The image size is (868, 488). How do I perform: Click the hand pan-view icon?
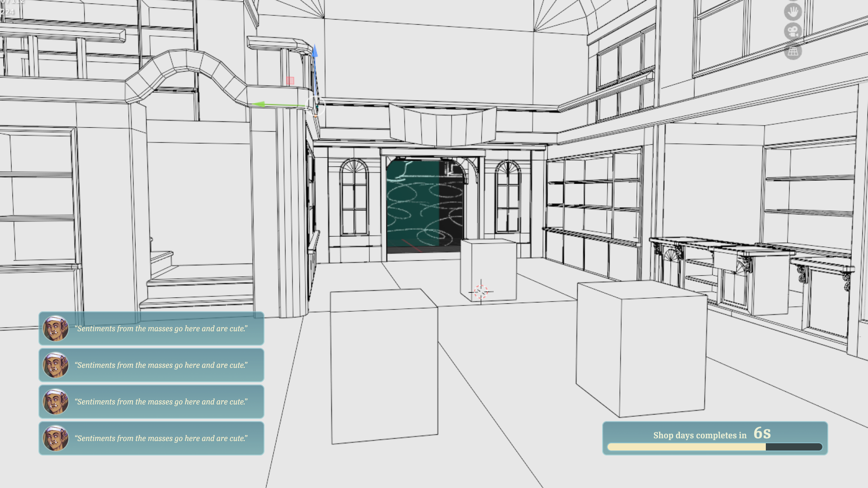point(793,12)
